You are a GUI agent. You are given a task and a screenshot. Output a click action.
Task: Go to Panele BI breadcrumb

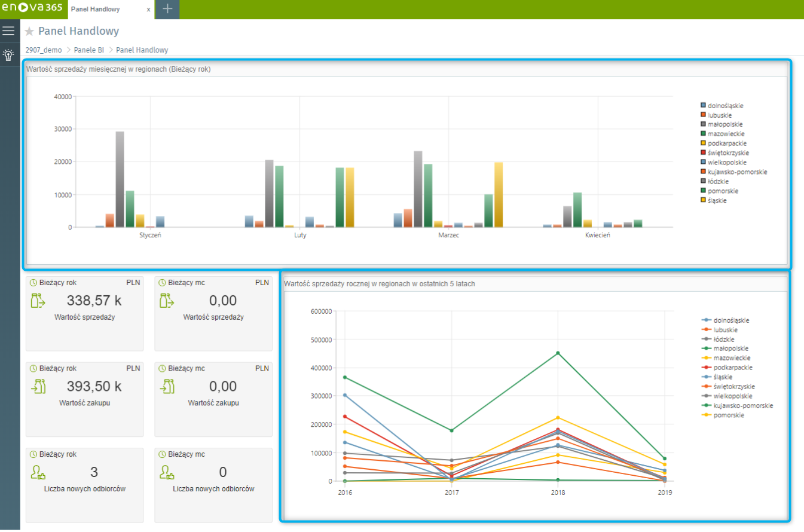coord(88,50)
